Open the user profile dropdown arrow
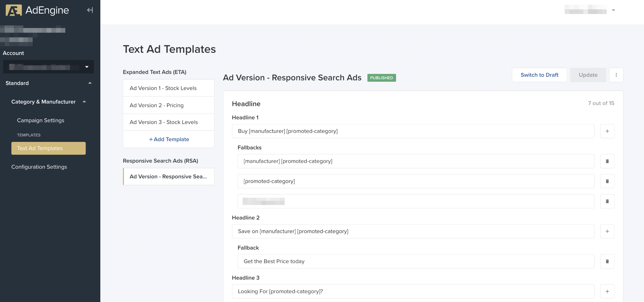Screen dimensions: 644x302 pos(613,10)
